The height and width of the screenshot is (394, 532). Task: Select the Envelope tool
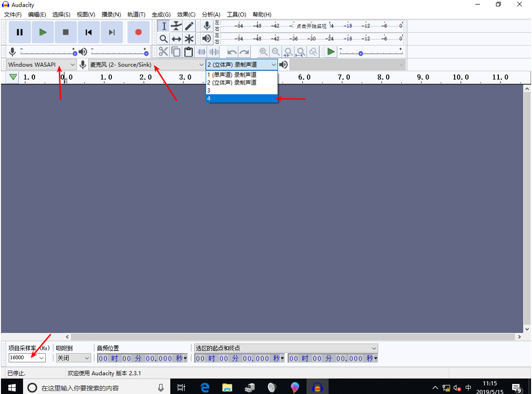176,26
